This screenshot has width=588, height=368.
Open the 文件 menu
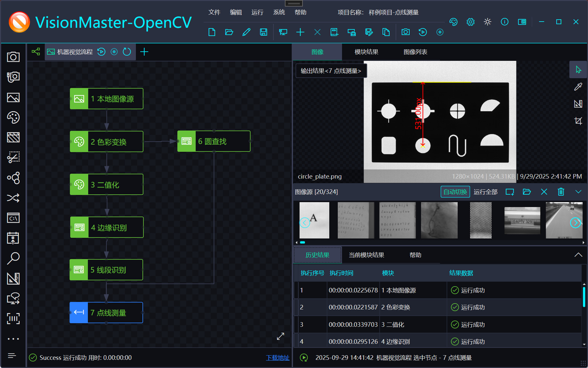click(x=214, y=12)
